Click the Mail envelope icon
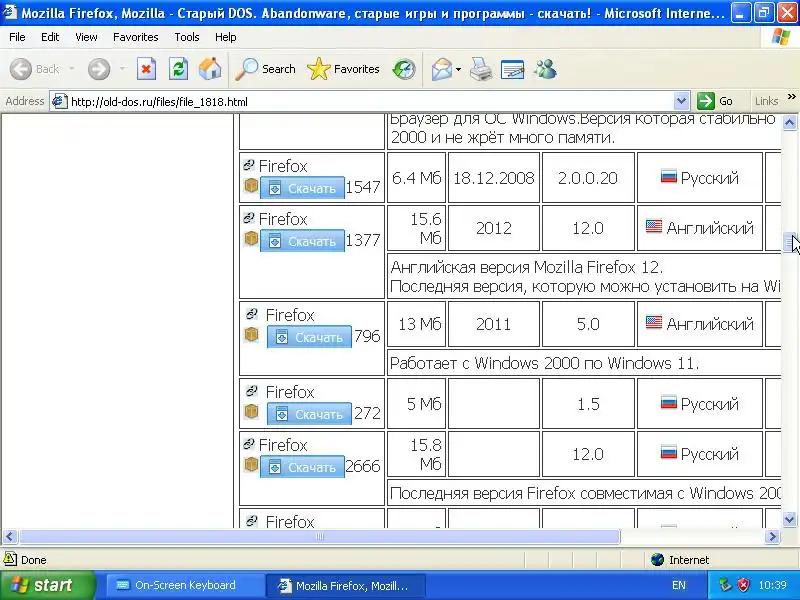The image size is (800, 600). [442, 69]
